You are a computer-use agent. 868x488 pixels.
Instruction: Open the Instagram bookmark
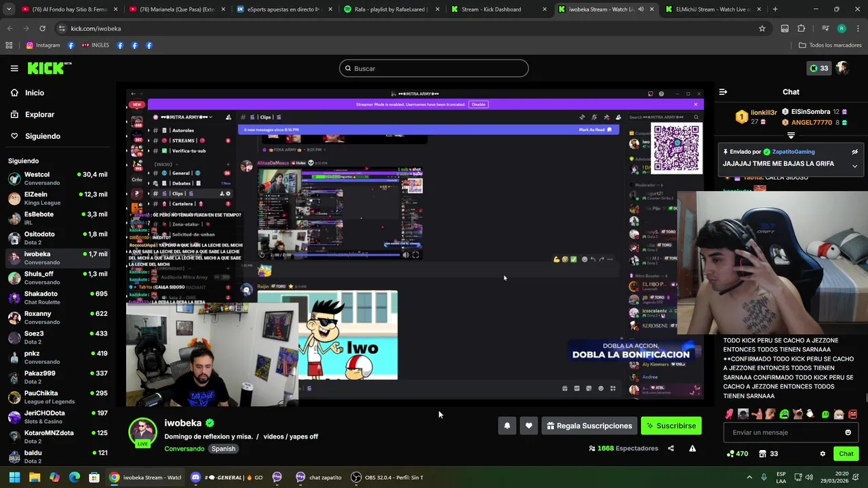43,45
